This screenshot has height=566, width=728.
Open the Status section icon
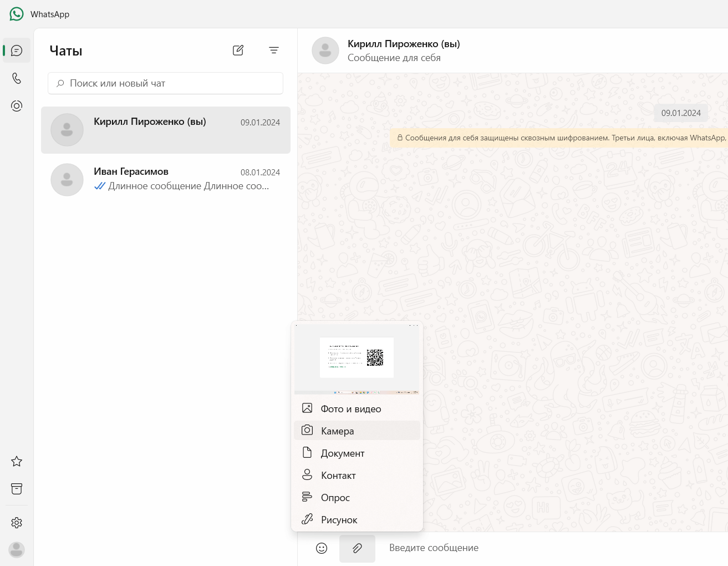click(17, 106)
